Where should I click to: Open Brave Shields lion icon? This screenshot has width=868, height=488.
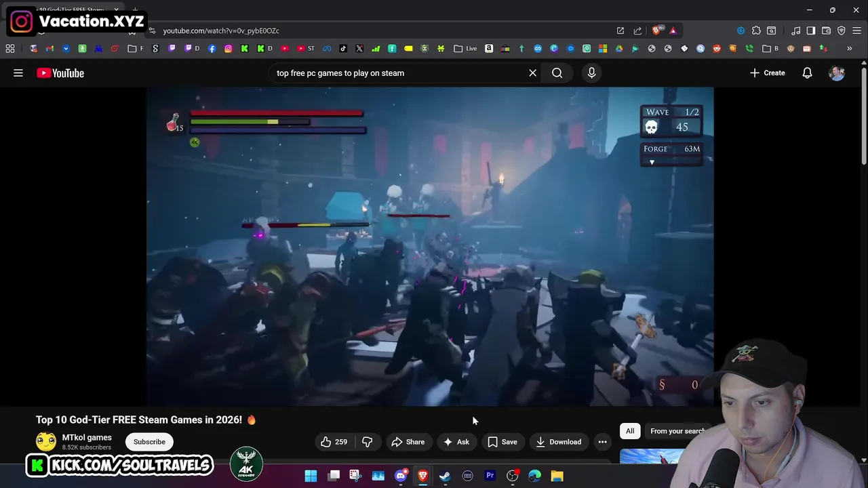tap(656, 30)
